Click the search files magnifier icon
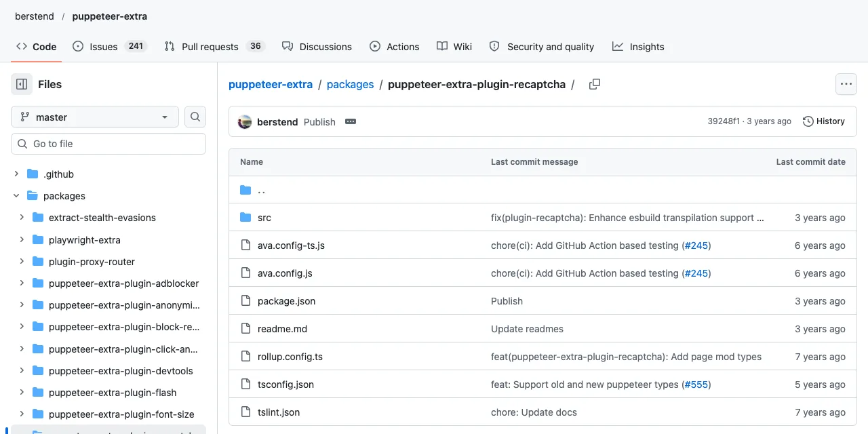868x434 pixels. 195,117
